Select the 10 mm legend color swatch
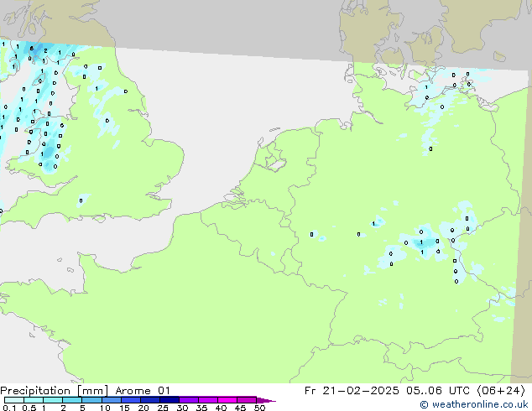Viewport: 532px width, 411px height. (111, 400)
